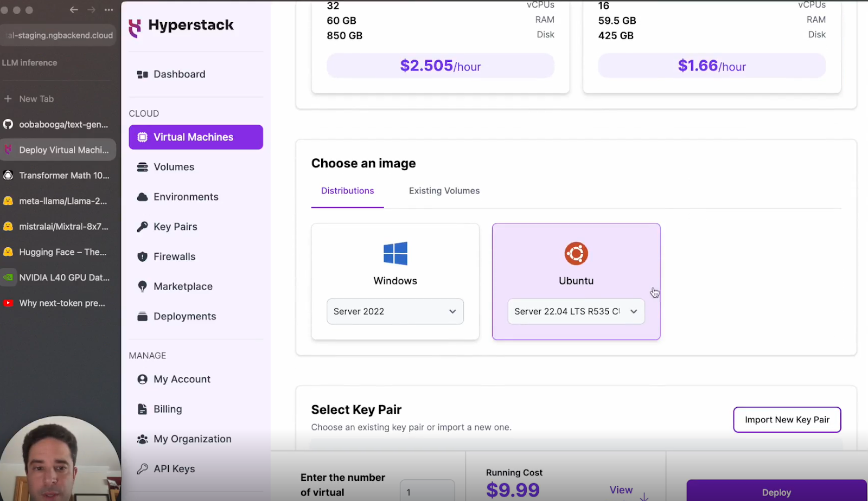The image size is (868, 501).
Task: Open the mistralai/Mixtral-8x7 browser tab
Action: 58,226
